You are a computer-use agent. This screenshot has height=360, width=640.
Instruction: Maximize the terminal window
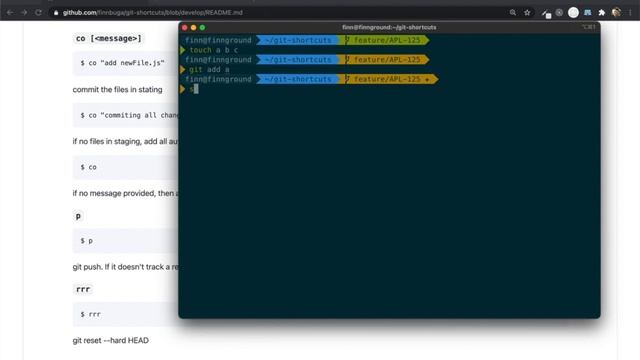click(x=202, y=27)
